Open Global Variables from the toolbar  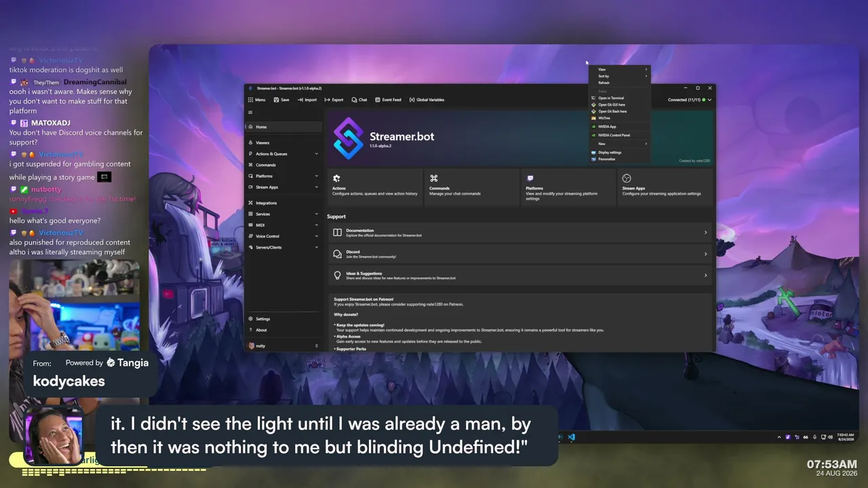[427, 100]
